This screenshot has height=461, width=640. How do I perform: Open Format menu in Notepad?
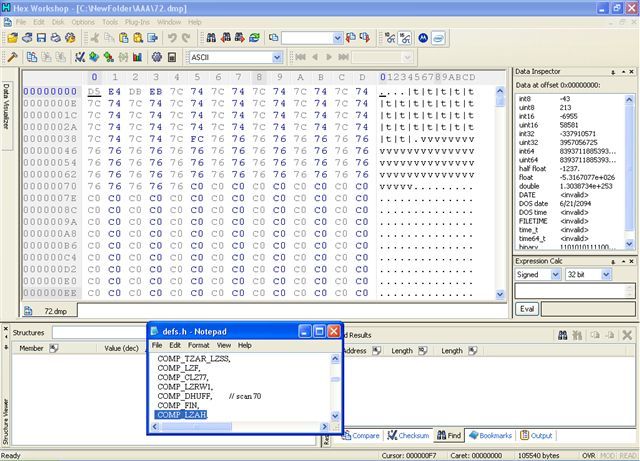point(199,345)
